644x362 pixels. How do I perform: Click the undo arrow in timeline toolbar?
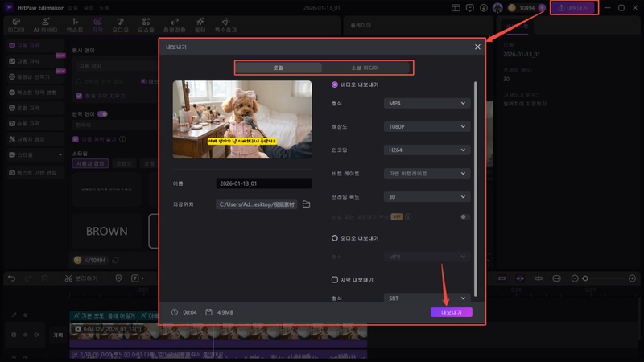click(11, 278)
